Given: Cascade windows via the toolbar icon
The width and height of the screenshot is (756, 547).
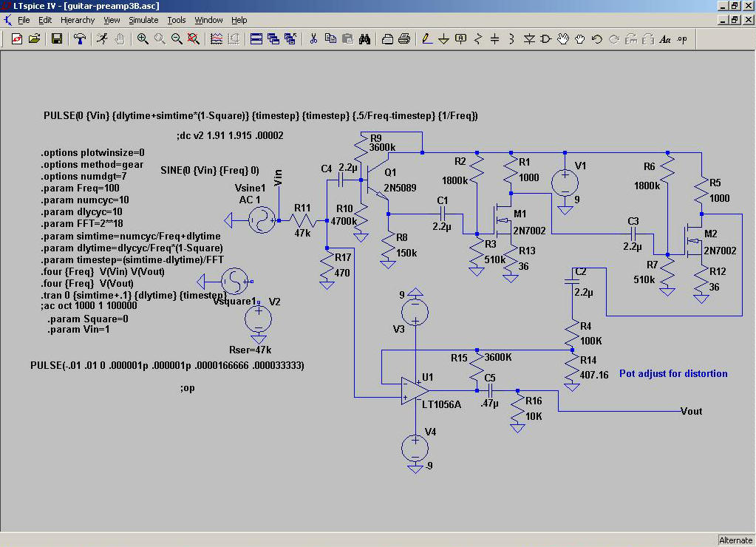Looking at the screenshot, I should click(x=273, y=39).
